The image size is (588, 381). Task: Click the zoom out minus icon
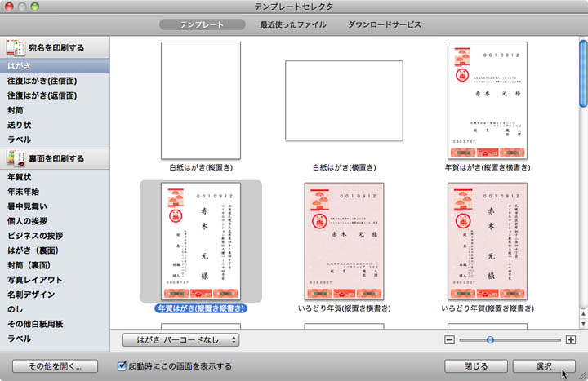(x=450, y=339)
